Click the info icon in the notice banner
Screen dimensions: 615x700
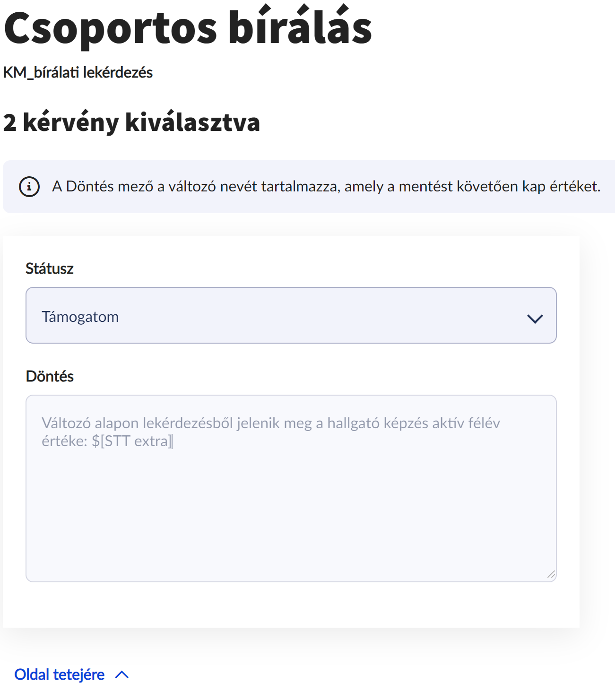tap(29, 187)
